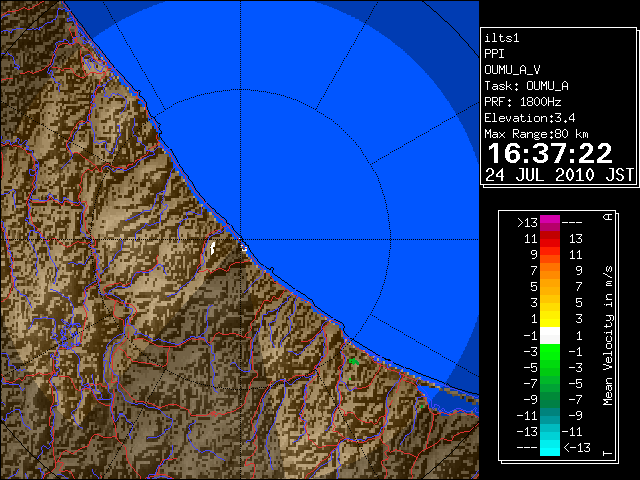Select the 'Elevation:3.4' text
The image size is (640, 480).
click(530, 118)
